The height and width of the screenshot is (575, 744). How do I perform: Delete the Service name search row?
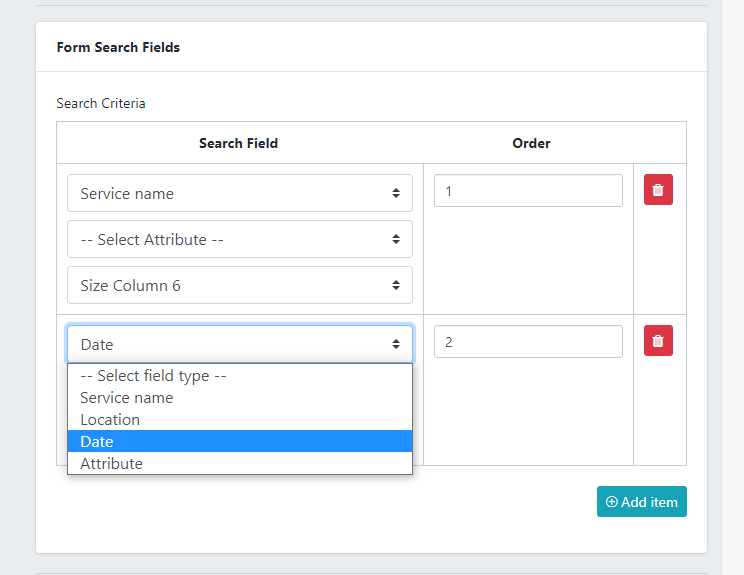point(658,190)
